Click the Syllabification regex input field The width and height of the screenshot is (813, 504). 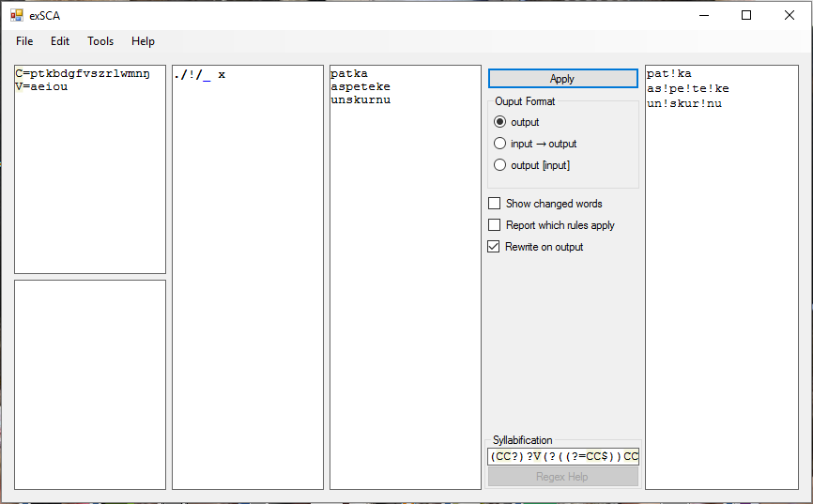click(563, 456)
